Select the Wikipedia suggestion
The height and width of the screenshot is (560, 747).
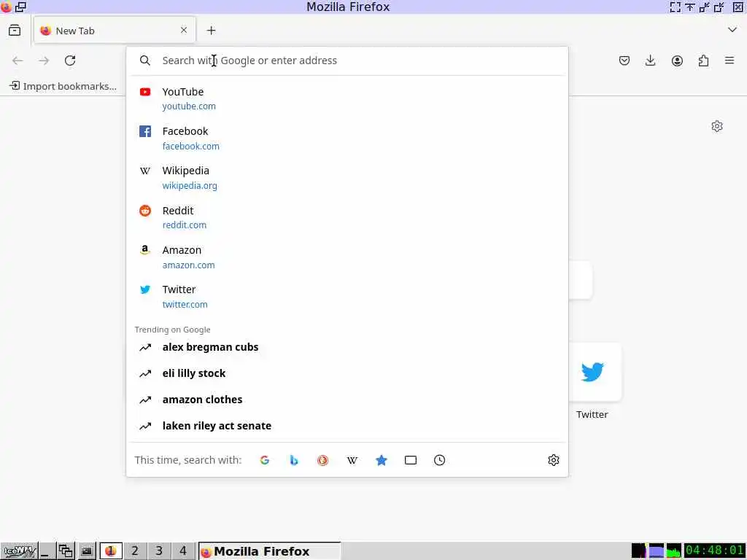[347, 178]
